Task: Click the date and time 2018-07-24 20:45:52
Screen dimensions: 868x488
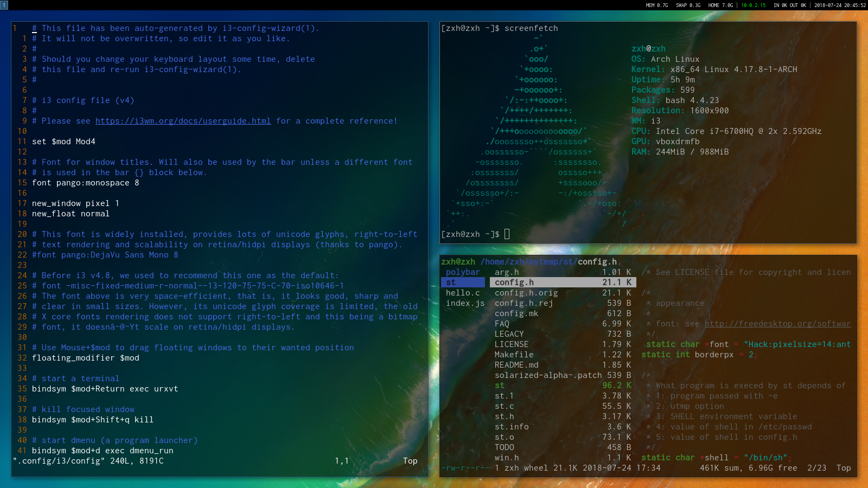Action: click(x=840, y=5)
